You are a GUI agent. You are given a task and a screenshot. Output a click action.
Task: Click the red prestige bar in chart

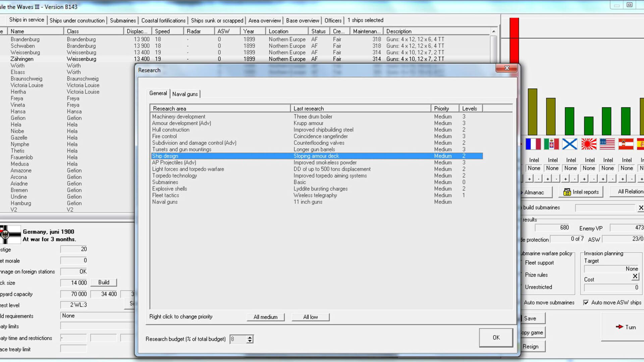coord(514,40)
